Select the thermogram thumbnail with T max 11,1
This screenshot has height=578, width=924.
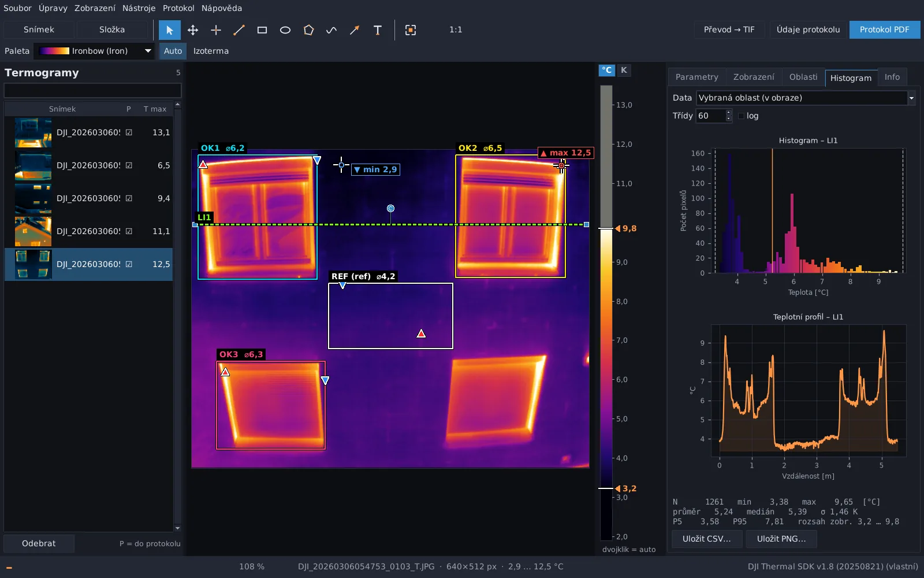[33, 231]
